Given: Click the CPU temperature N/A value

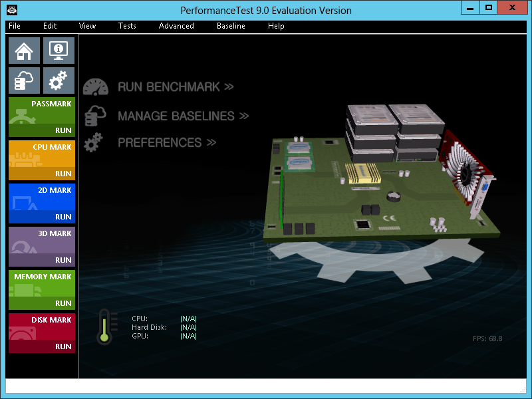Looking at the screenshot, I should coord(188,319).
